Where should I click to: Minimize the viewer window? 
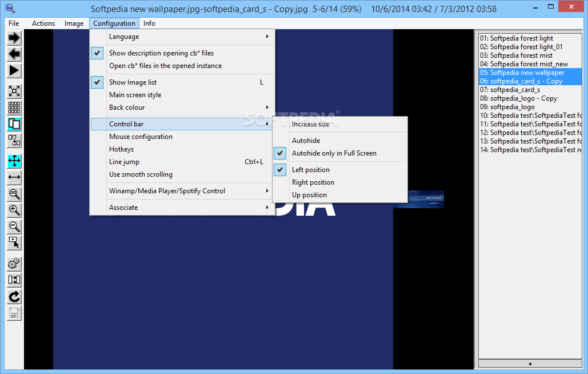(535, 7)
